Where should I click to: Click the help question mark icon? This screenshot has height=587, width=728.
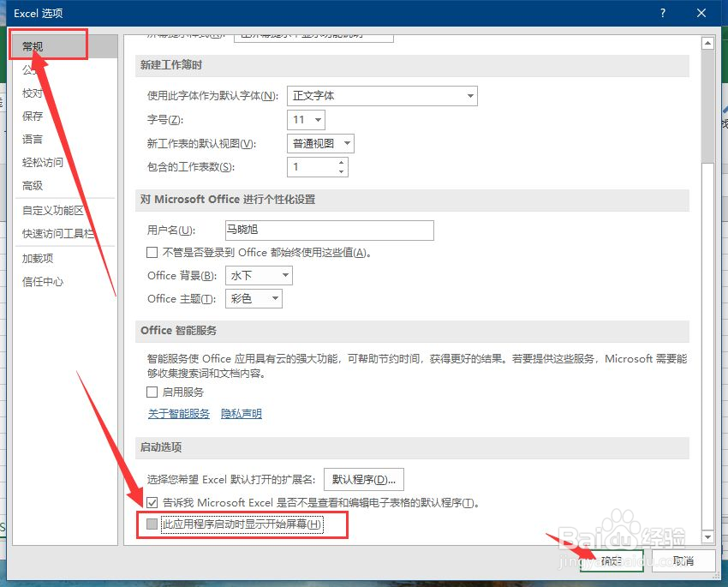pos(663,13)
